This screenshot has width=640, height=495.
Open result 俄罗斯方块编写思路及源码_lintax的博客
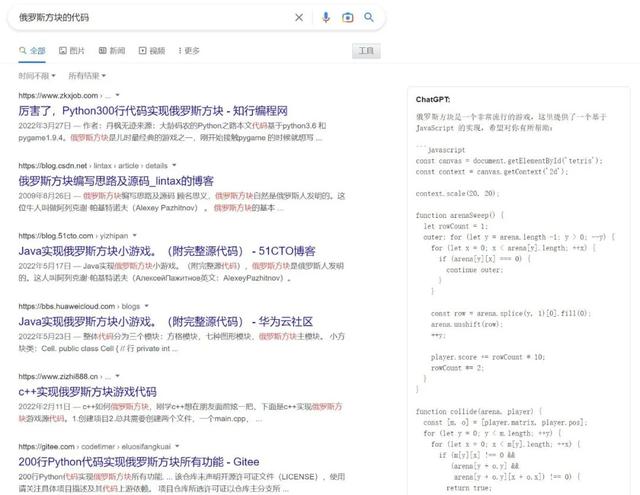pos(116,181)
